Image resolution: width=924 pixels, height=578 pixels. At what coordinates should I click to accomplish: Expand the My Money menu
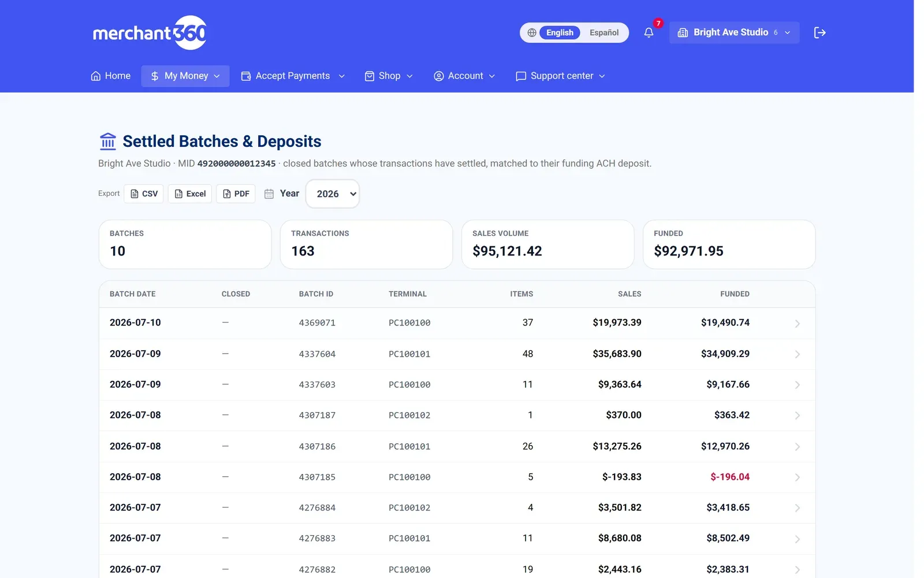pyautogui.click(x=185, y=76)
